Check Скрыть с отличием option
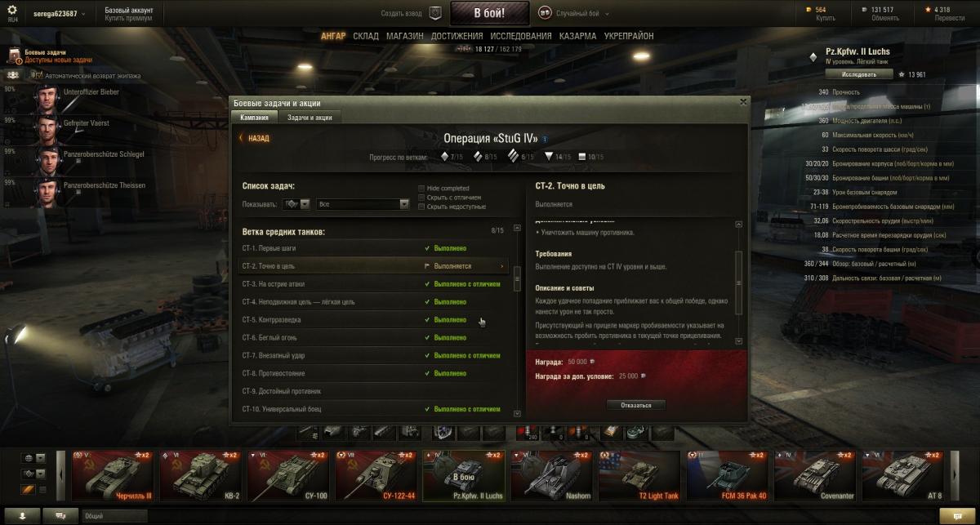This screenshot has width=980, height=525. pos(421,197)
